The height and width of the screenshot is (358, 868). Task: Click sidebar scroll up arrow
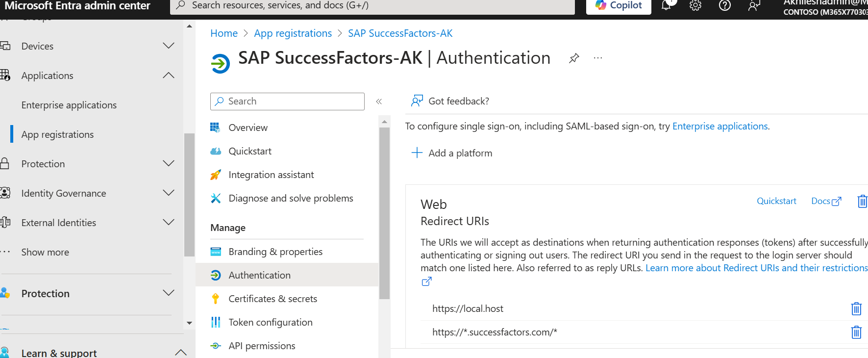(x=189, y=26)
